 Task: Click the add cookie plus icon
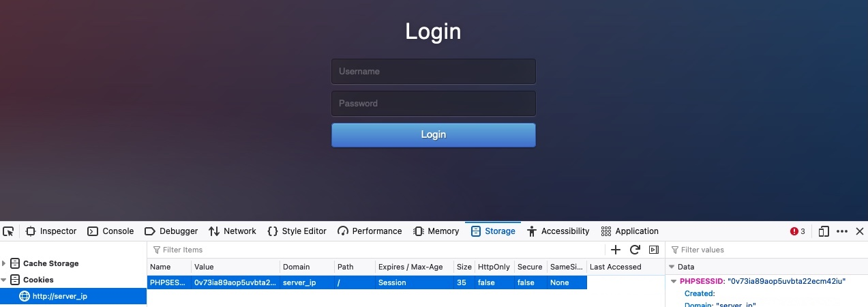pos(616,250)
